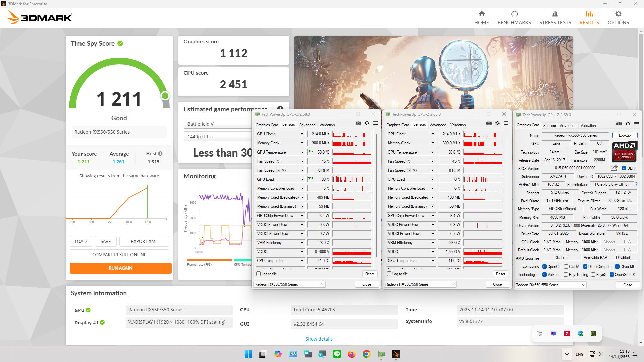644x362 pixels.
Task: Toggle the CUDA checkbox
Action: pos(566,267)
